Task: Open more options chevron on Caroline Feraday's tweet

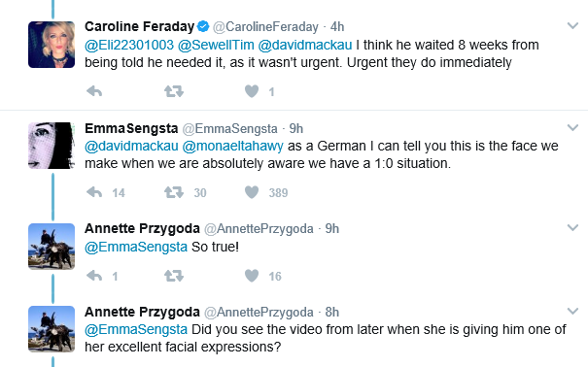Action: (x=572, y=26)
